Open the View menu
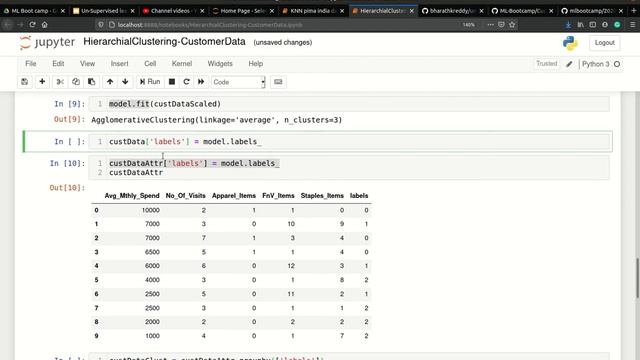 coord(87,64)
